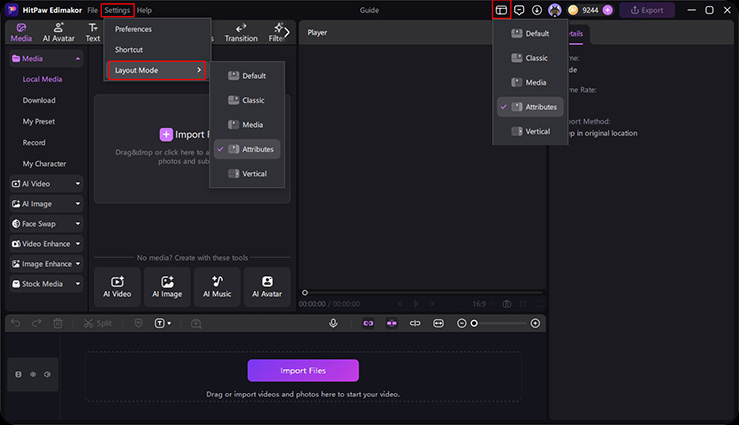Choose Media layout in Settings submenu
Screen dimensions: 739x425
247,125
